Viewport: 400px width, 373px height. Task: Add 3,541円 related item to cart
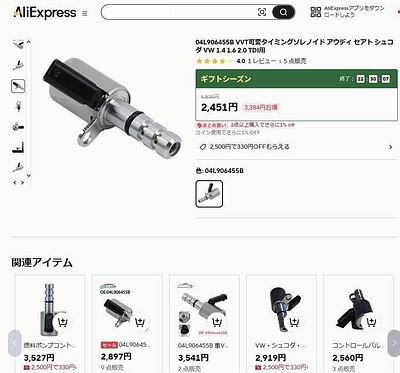pyautogui.click(x=217, y=322)
